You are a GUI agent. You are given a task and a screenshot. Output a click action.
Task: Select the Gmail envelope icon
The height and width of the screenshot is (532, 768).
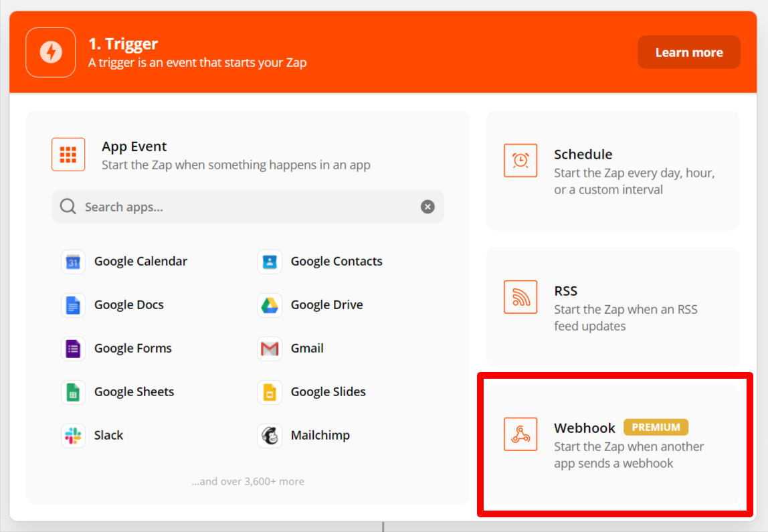(270, 349)
